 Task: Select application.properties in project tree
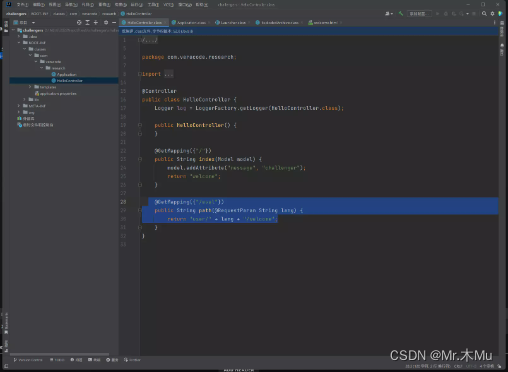point(56,94)
